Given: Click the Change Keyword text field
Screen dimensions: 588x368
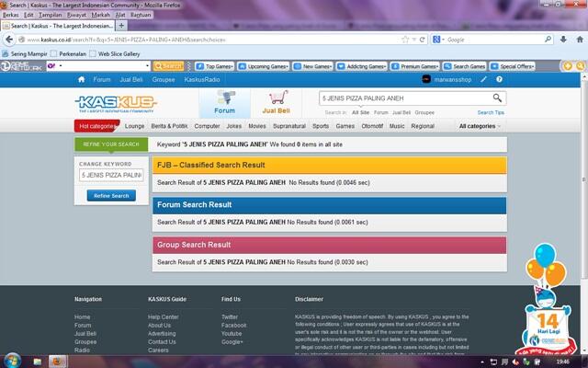Looking at the screenshot, I should tap(110, 175).
